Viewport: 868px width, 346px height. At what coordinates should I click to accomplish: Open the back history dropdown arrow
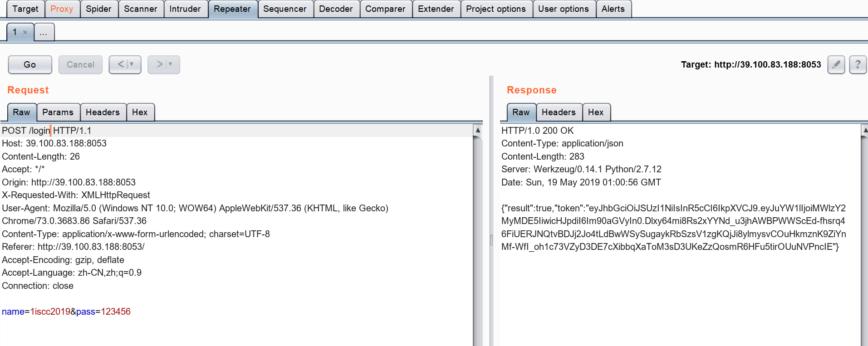coord(132,64)
